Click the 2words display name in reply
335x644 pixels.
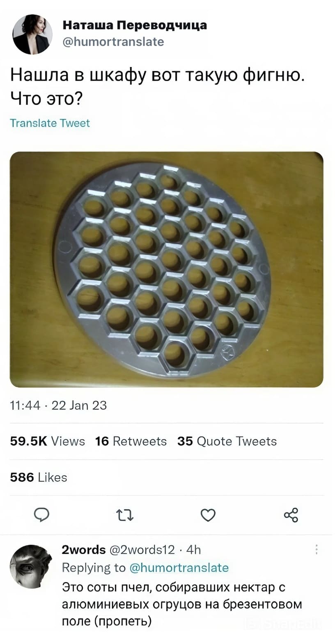[83, 549]
